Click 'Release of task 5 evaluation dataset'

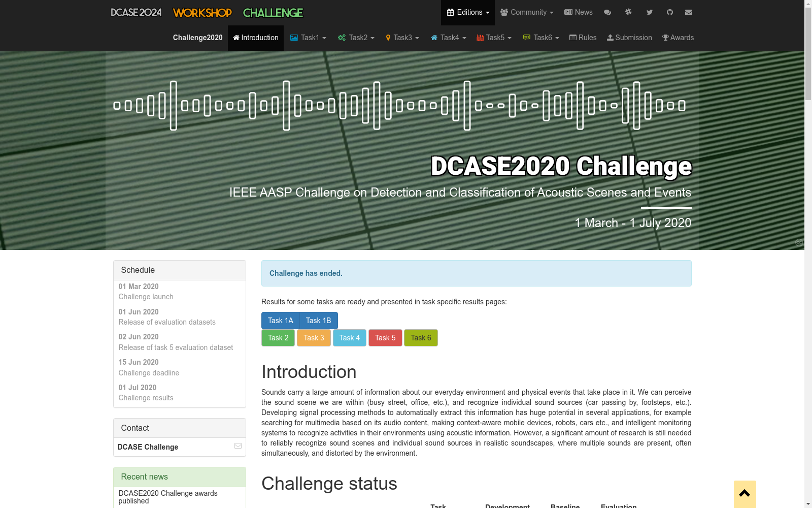(176, 347)
